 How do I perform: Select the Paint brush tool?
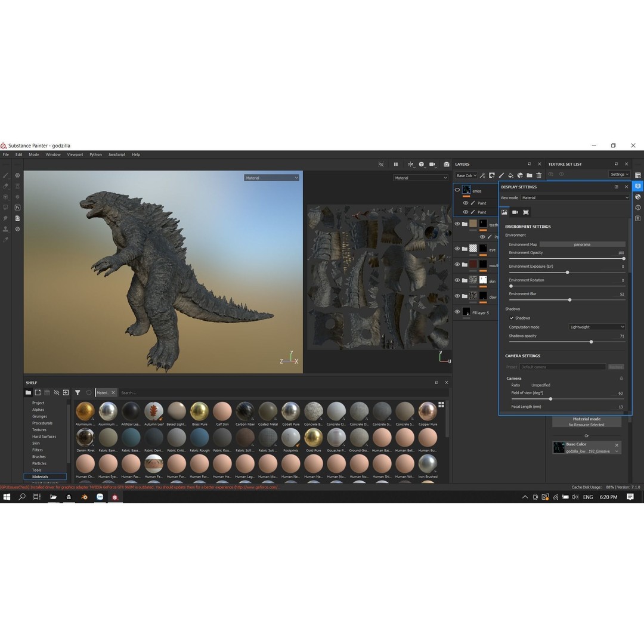(6, 175)
